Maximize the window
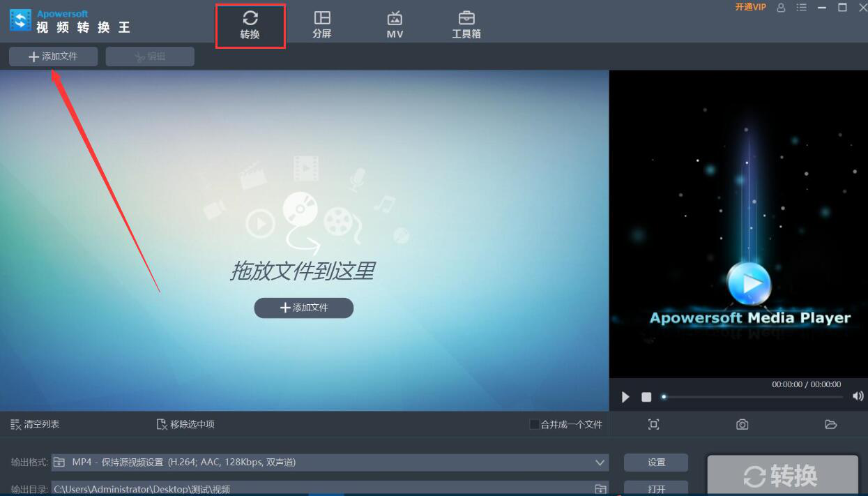Image resolution: width=868 pixels, height=496 pixels. (842, 7)
